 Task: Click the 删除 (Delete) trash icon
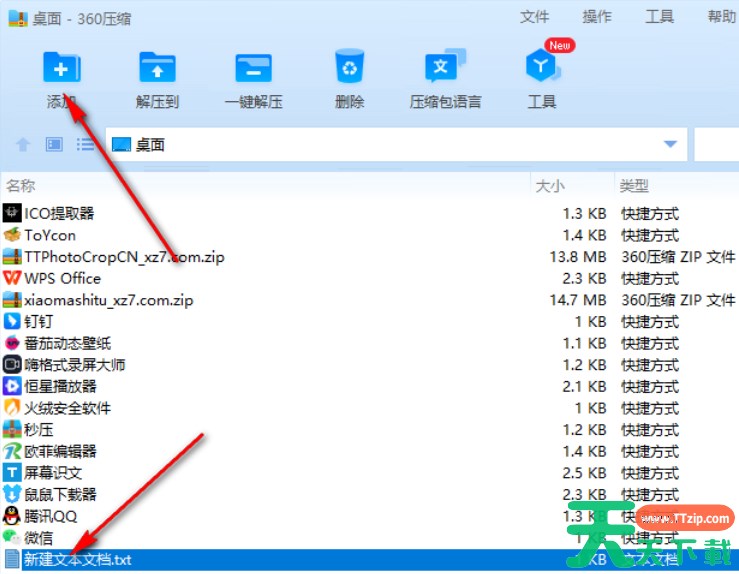point(349,66)
